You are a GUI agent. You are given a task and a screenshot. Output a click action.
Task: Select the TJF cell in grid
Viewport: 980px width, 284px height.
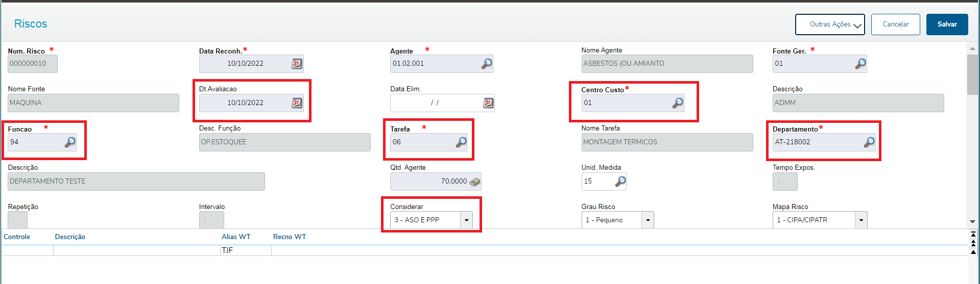(x=246, y=250)
